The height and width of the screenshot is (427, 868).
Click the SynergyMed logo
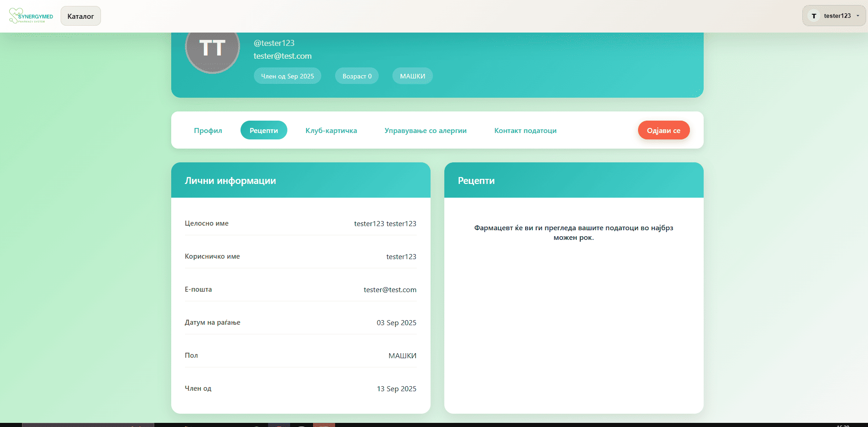31,16
